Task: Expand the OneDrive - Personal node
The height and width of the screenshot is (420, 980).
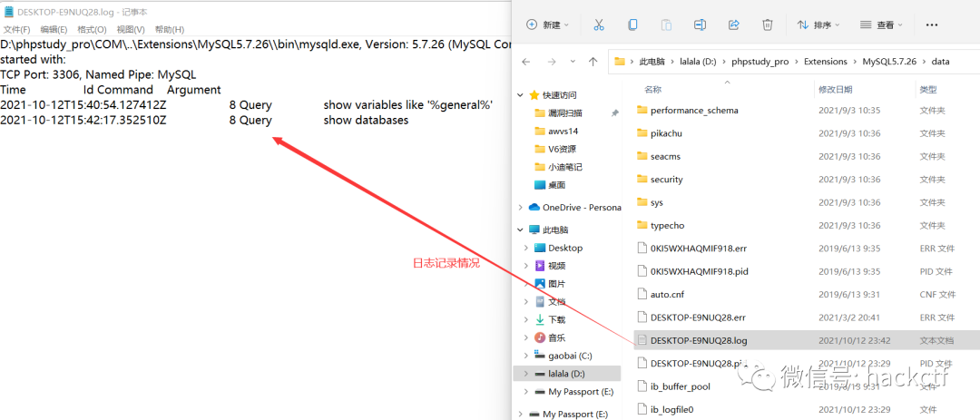Action: [x=520, y=208]
